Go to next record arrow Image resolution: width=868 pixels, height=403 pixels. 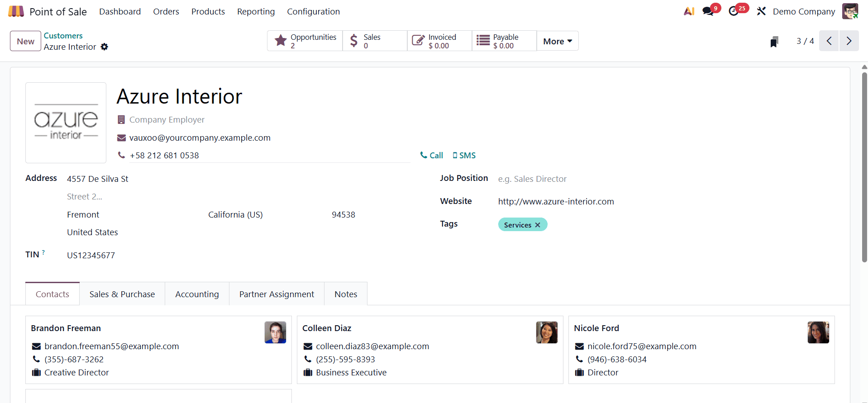849,41
